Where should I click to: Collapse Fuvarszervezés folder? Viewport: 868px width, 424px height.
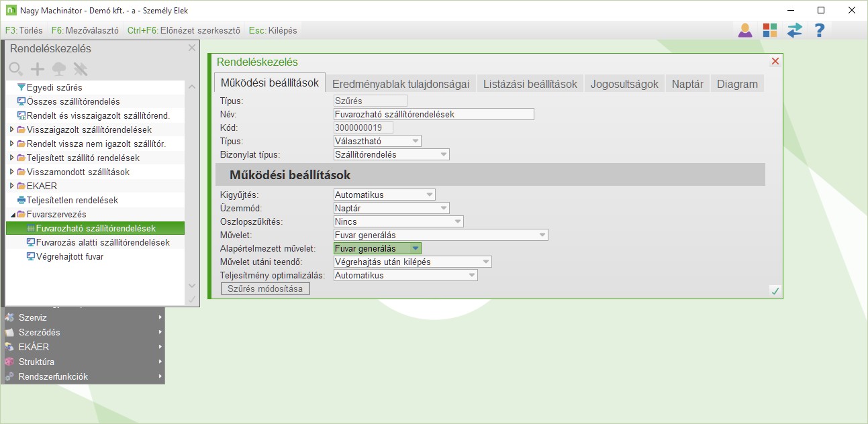(12, 214)
